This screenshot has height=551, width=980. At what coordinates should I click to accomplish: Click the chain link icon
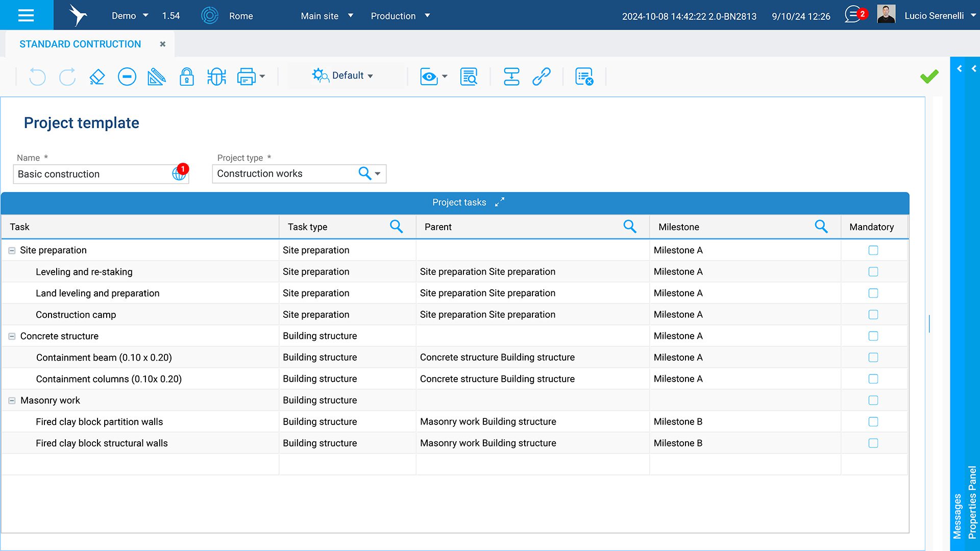tap(541, 77)
